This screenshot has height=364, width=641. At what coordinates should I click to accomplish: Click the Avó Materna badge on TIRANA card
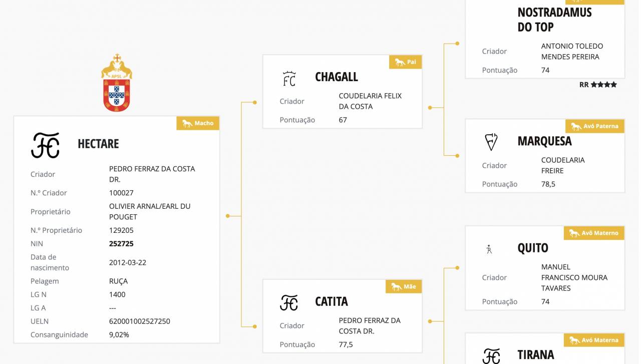point(594,340)
